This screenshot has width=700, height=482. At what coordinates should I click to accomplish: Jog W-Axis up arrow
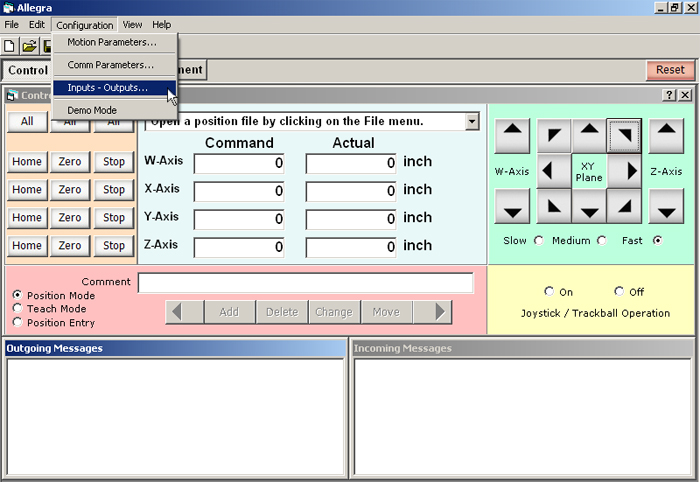pos(512,136)
